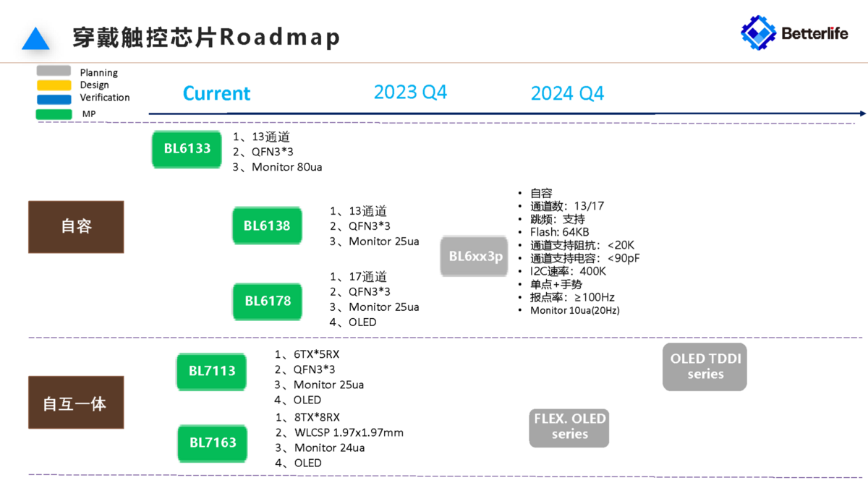Select the green MP legend swatch
The width and height of the screenshot is (868, 488).
coord(54,114)
